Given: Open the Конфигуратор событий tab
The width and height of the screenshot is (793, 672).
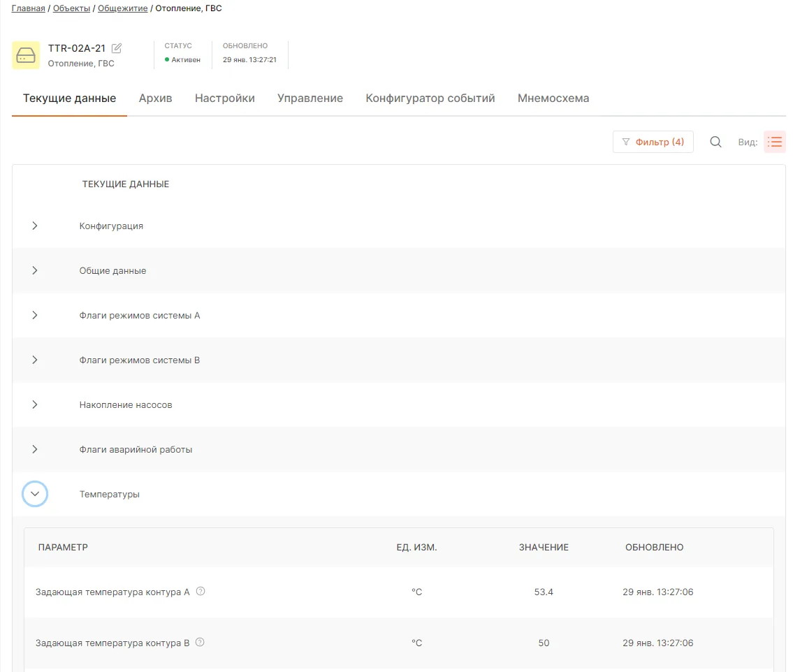Looking at the screenshot, I should point(430,98).
